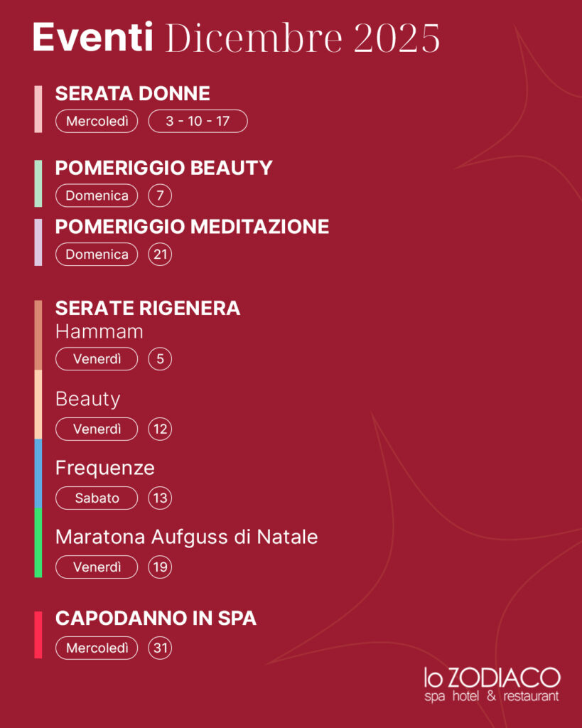
Task: Click the green bar beside Maratona Aufguss
Action: (x=38, y=542)
